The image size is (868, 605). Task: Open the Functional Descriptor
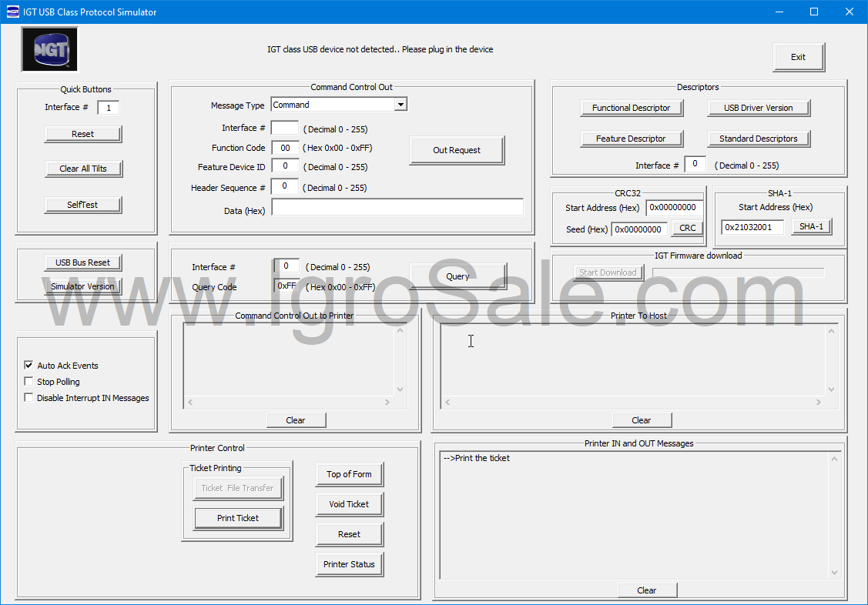[631, 107]
